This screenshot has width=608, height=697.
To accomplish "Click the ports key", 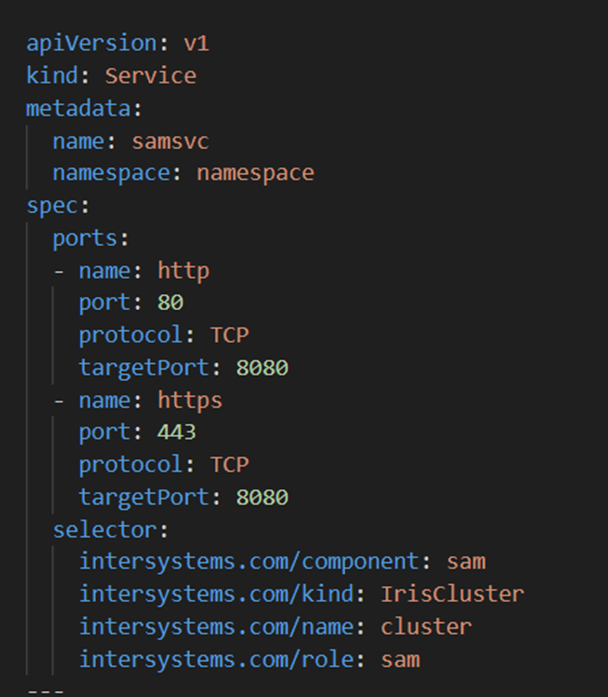I will [x=85, y=239].
